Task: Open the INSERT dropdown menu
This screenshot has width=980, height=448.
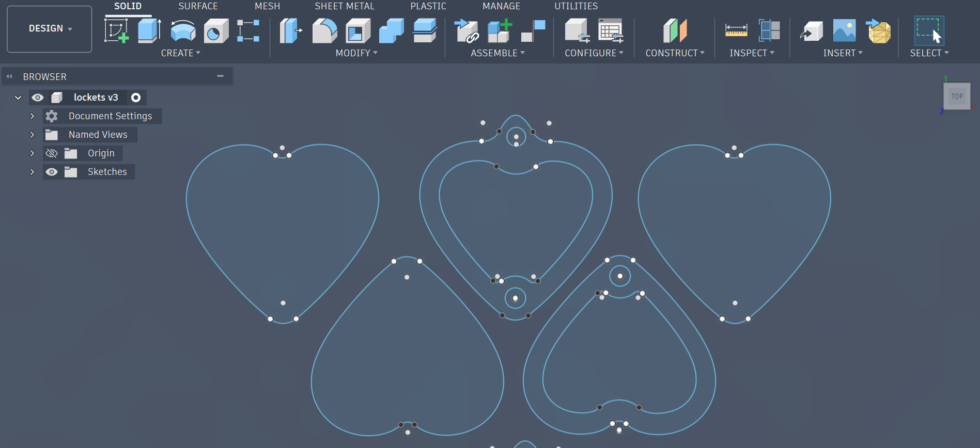Action: tap(843, 53)
